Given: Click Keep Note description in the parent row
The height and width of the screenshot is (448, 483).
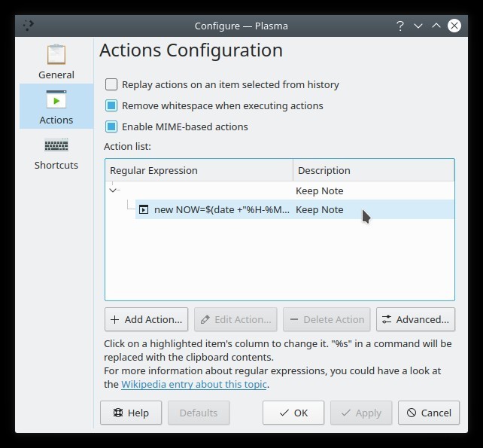Looking at the screenshot, I should click(x=320, y=190).
